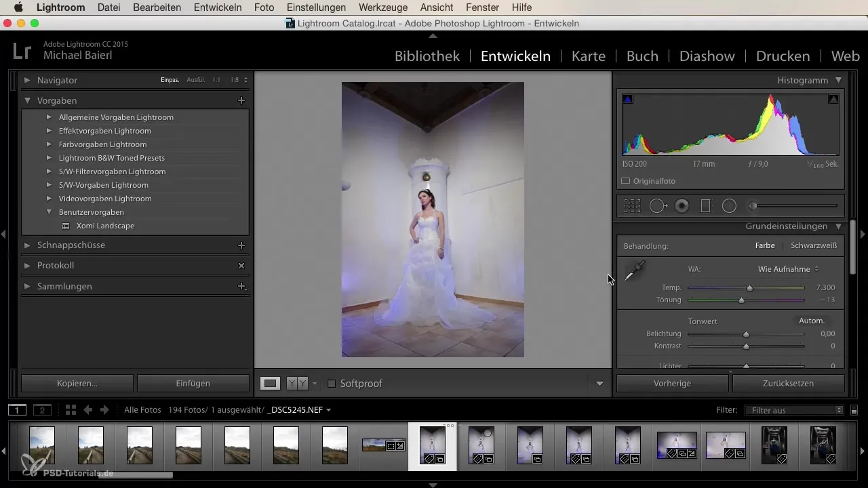Click the Einfügen button
868x488 pixels.
click(193, 383)
